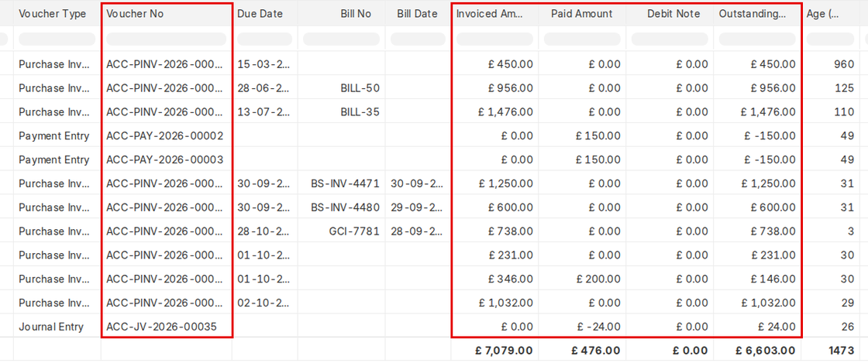This screenshot has height=363, width=868.
Task: Focus the filter field under Debit Note
Action: coord(670,39)
